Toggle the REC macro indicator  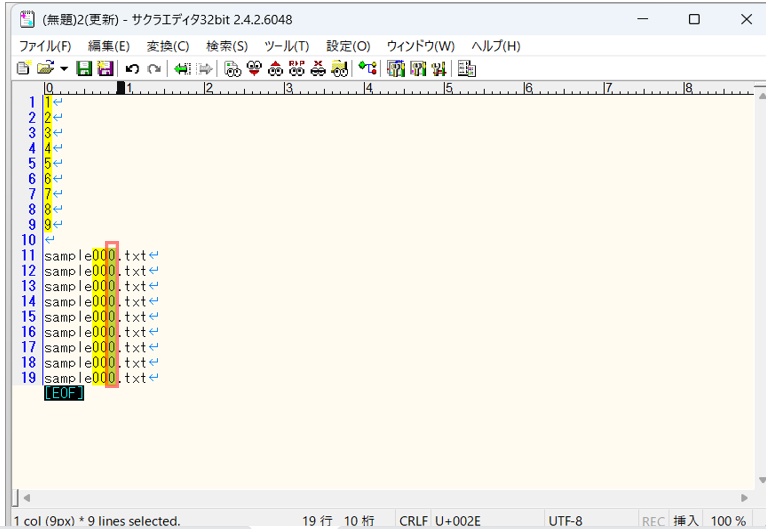pyautogui.click(x=653, y=520)
